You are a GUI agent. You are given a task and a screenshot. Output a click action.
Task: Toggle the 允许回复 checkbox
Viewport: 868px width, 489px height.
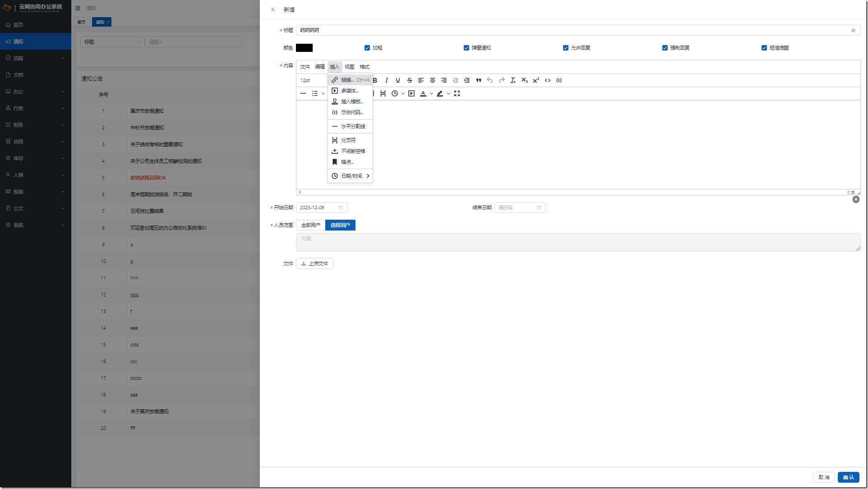(566, 48)
